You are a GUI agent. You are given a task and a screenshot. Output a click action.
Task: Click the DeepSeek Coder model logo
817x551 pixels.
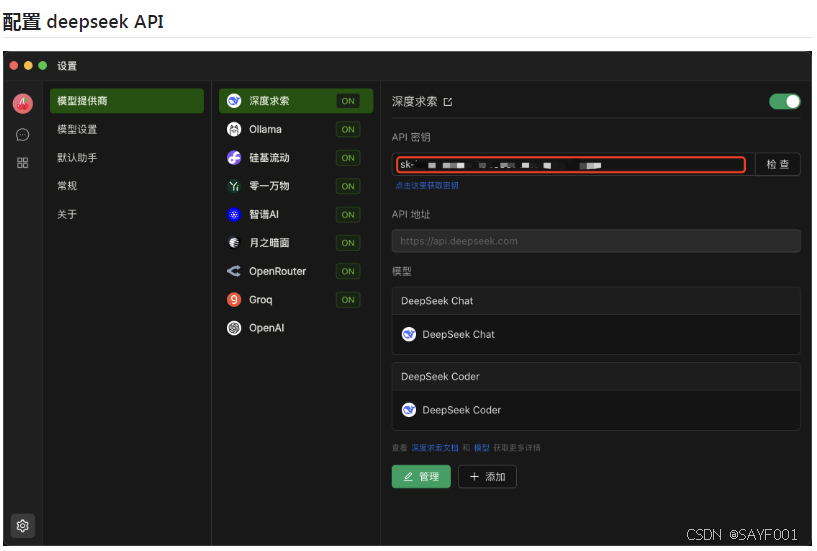[409, 410]
